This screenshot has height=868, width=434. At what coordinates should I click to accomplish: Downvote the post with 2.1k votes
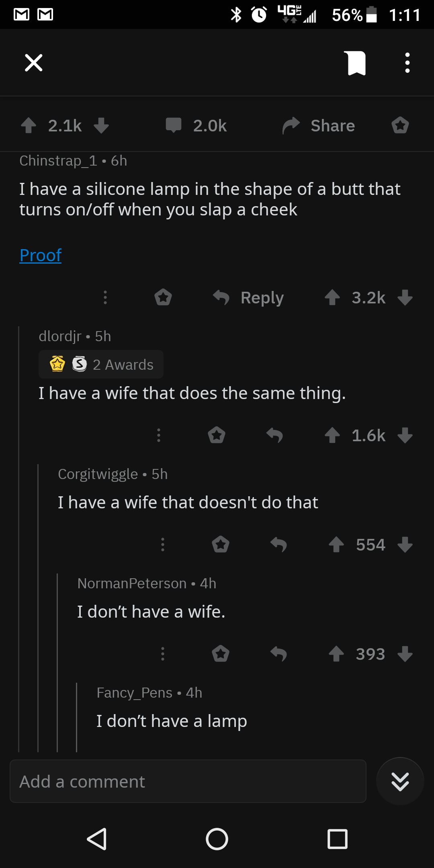[x=101, y=125]
